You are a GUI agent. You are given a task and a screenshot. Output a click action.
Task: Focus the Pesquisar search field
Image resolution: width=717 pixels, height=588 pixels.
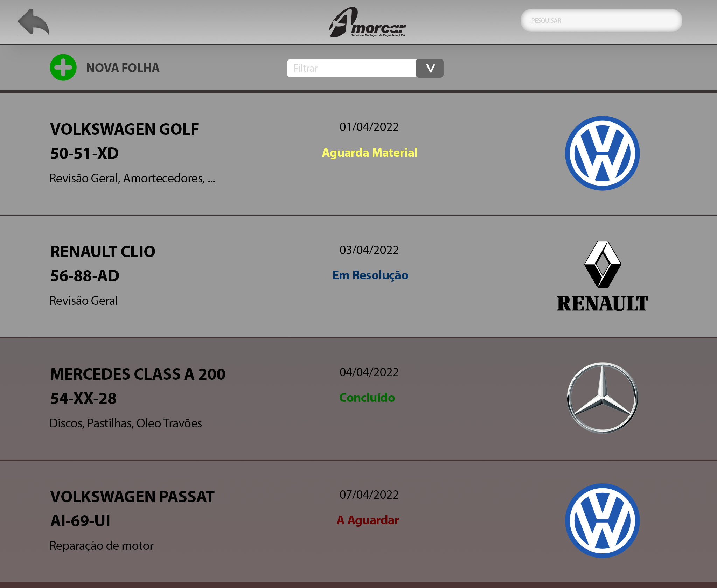(x=601, y=21)
